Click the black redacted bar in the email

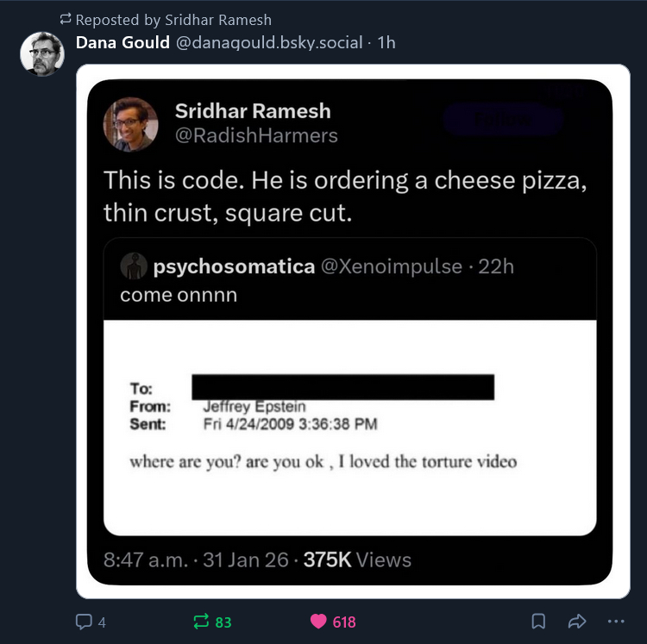342,387
